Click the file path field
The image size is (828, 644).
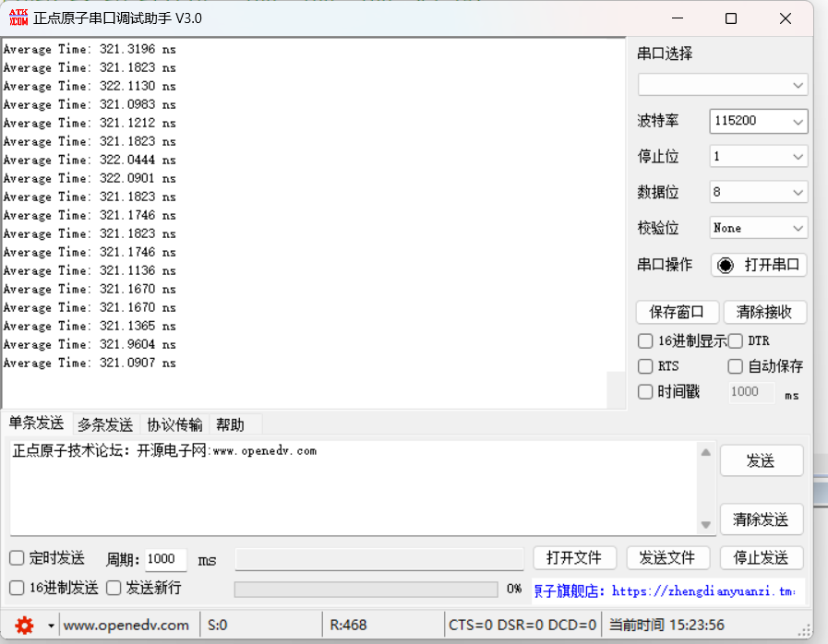379,559
